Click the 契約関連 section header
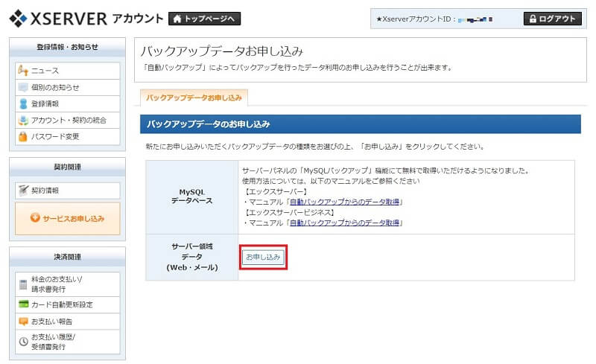 (x=67, y=167)
